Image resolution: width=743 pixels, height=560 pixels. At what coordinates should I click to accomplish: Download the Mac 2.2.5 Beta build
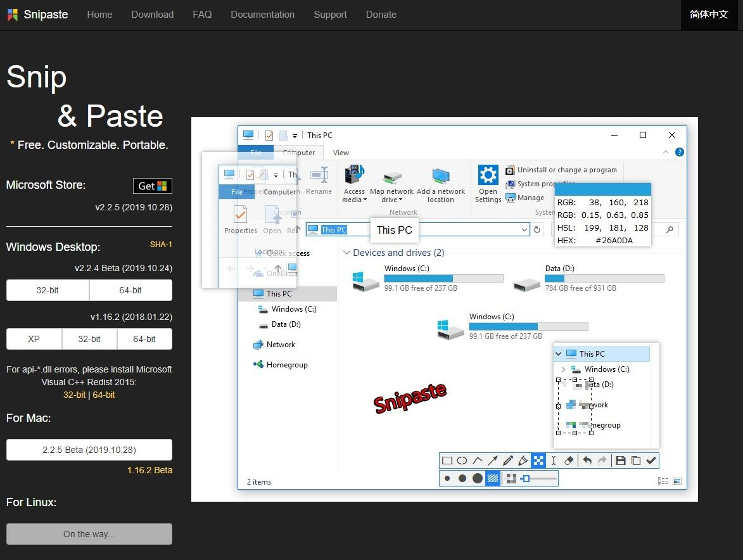89,450
